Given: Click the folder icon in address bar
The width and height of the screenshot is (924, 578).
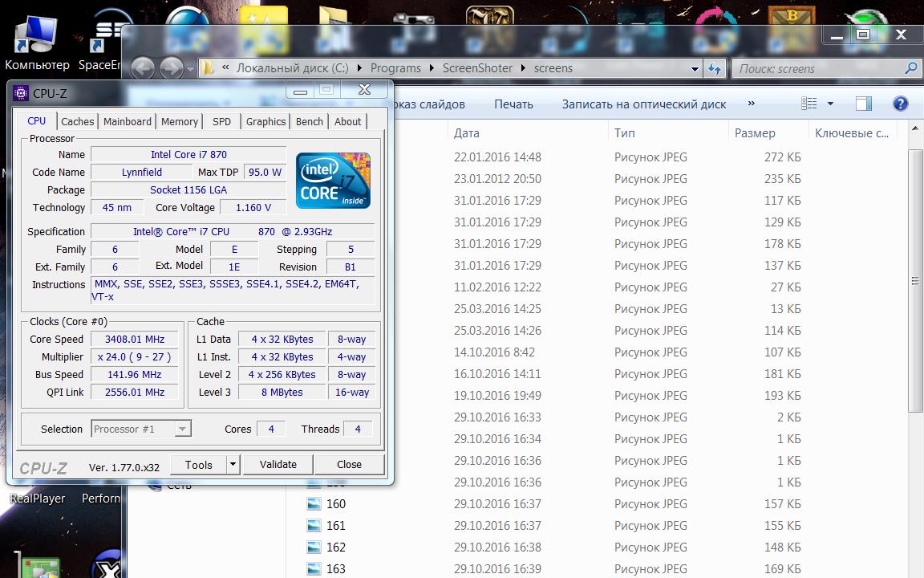Looking at the screenshot, I should pyautogui.click(x=208, y=68).
